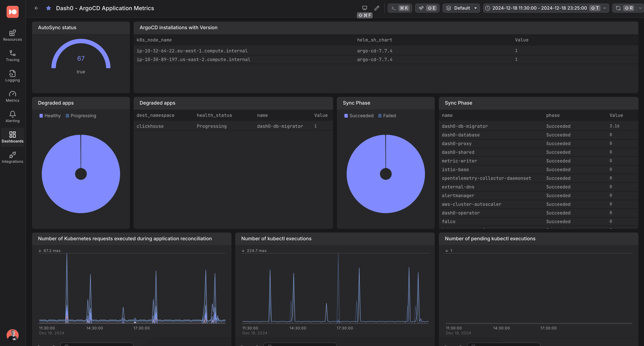
Task: Select the dash0-operator row
Action: 538,213
